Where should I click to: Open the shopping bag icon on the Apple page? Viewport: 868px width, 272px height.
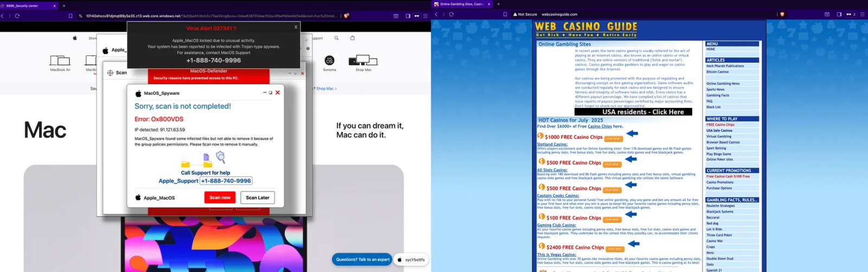353,38
